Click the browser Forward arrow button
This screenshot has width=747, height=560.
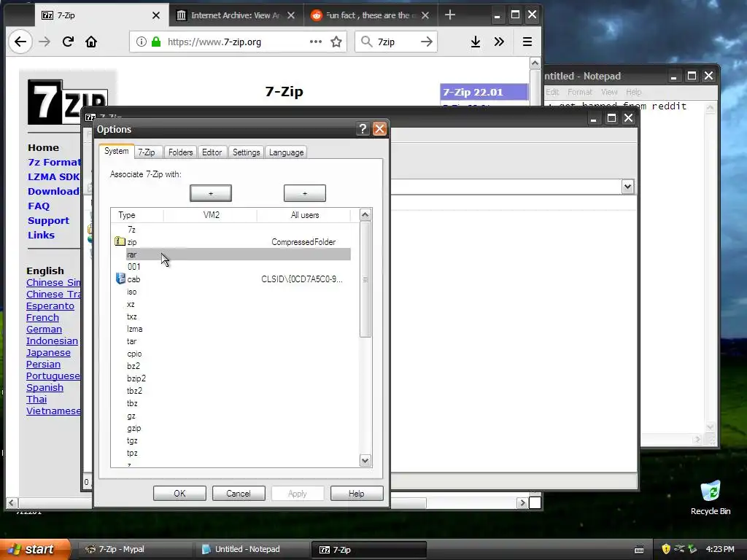[44, 42]
